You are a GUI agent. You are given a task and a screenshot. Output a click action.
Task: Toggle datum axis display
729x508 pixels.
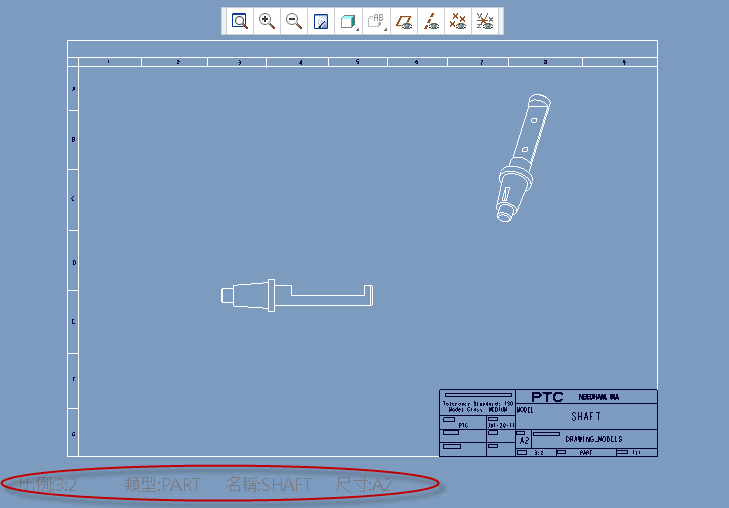click(431, 21)
